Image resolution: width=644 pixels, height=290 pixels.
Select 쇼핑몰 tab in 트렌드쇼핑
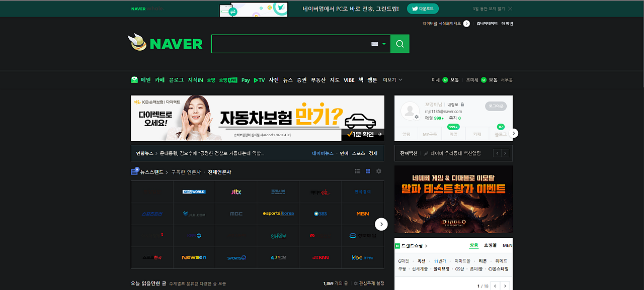pyautogui.click(x=490, y=245)
